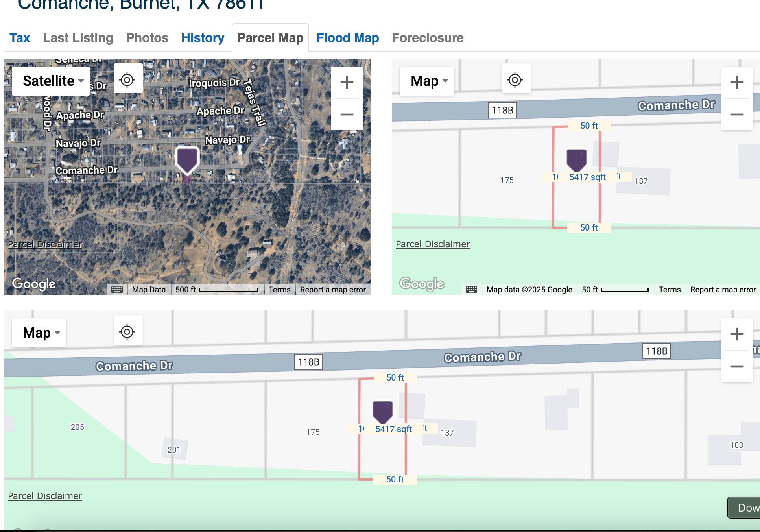Select the Tax tab
Image resolution: width=760 pixels, height=532 pixels.
[20, 38]
